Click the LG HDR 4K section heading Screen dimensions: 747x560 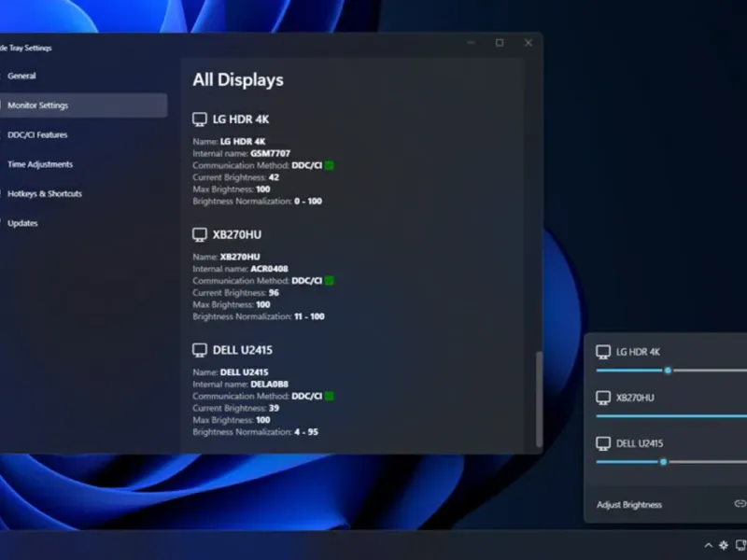pos(241,119)
